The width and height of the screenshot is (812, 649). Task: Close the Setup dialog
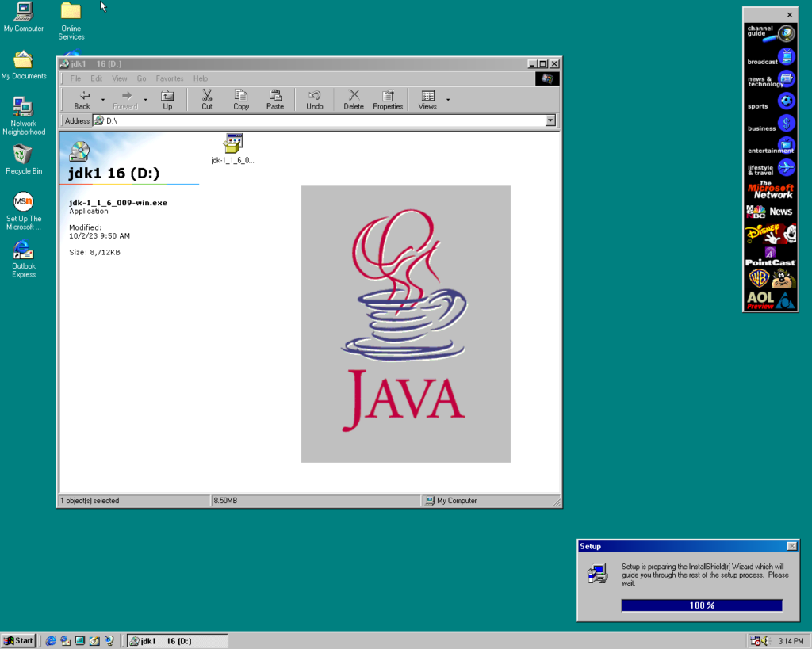pyautogui.click(x=792, y=546)
